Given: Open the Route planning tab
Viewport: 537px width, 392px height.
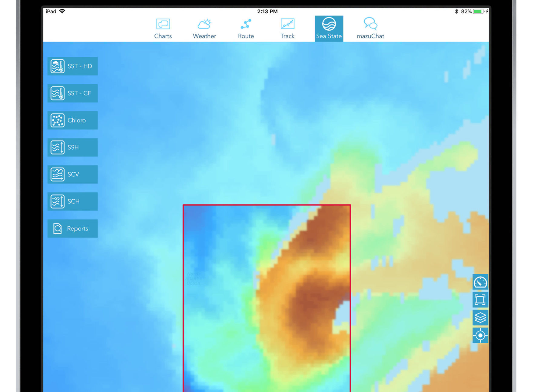Looking at the screenshot, I should tap(246, 29).
